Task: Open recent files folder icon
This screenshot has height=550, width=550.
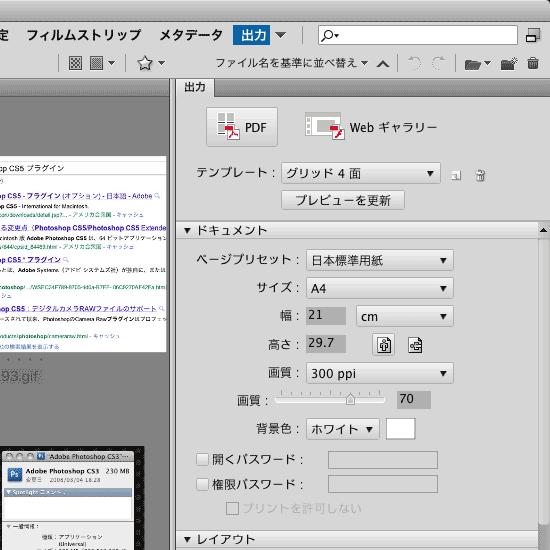Action: tap(477, 64)
